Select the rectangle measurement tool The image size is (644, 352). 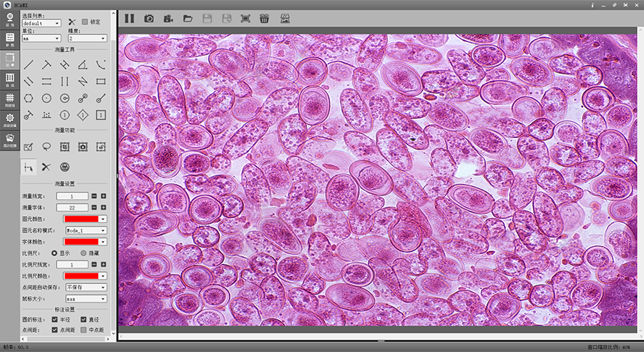tap(101, 82)
